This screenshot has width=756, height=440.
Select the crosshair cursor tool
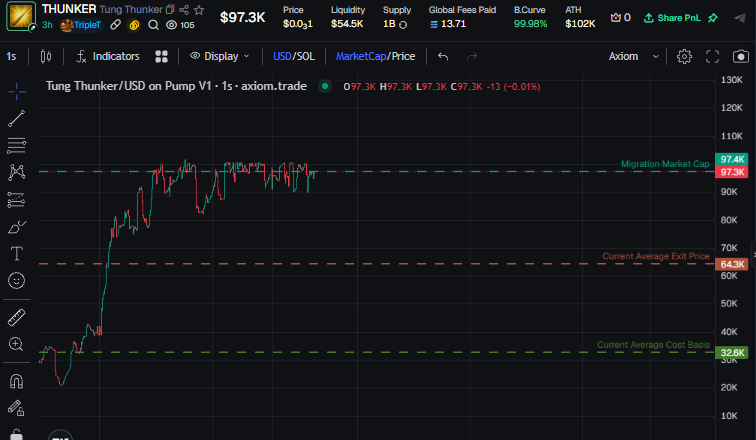[x=16, y=92]
